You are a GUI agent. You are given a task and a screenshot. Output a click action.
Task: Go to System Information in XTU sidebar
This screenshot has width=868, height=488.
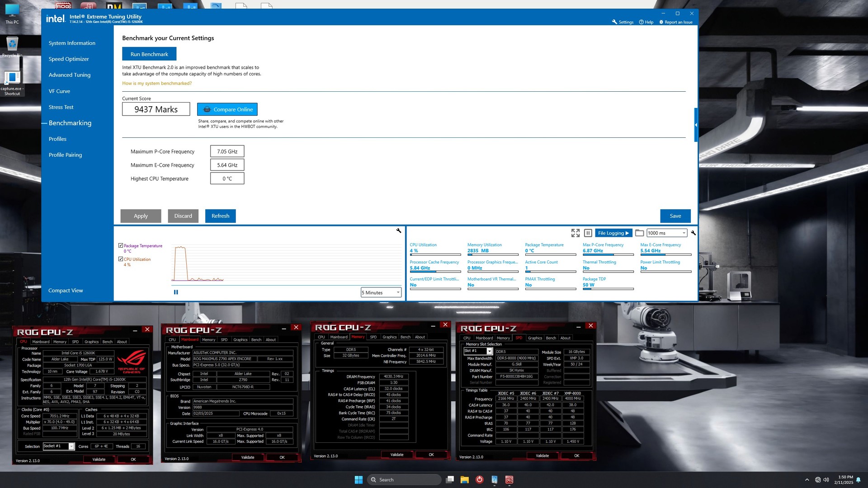pyautogui.click(x=72, y=43)
